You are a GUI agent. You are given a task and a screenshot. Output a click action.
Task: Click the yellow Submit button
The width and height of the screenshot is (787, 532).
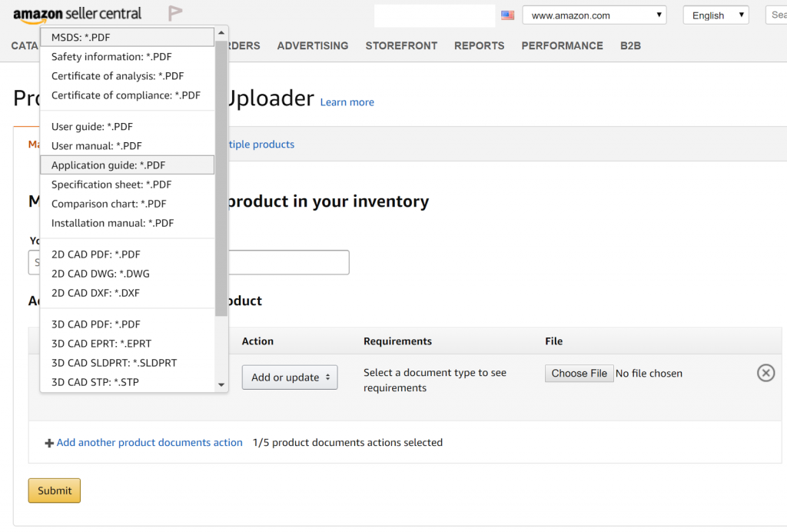coord(55,490)
